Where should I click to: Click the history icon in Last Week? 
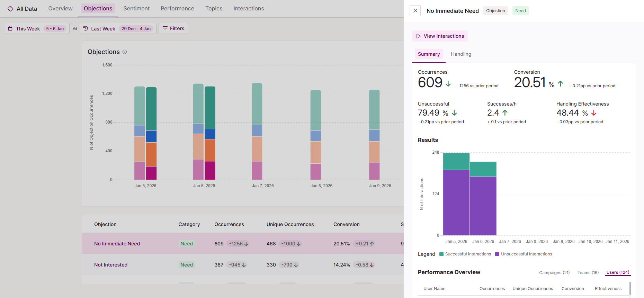86,29
